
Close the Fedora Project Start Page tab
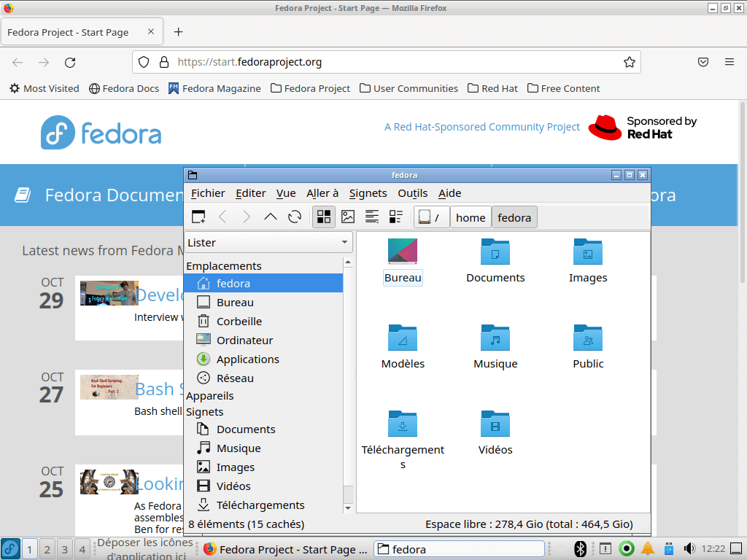coord(151,31)
